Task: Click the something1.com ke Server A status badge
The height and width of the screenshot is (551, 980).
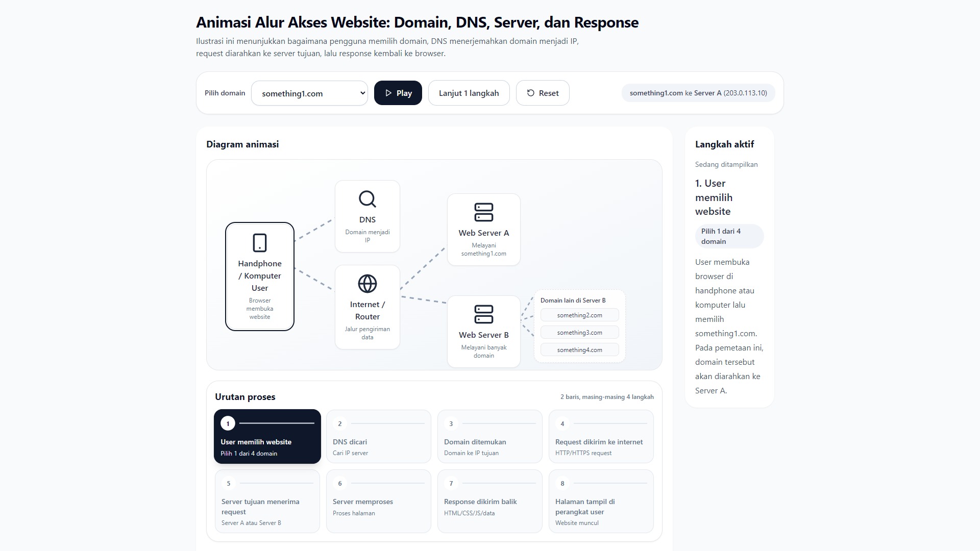Action: point(698,93)
